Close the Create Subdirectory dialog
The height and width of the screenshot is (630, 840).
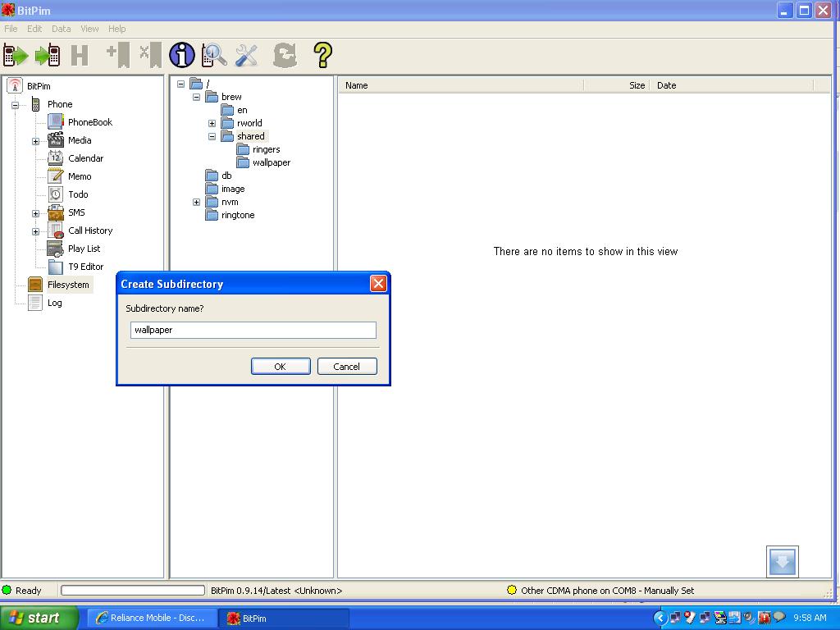pyautogui.click(x=378, y=283)
